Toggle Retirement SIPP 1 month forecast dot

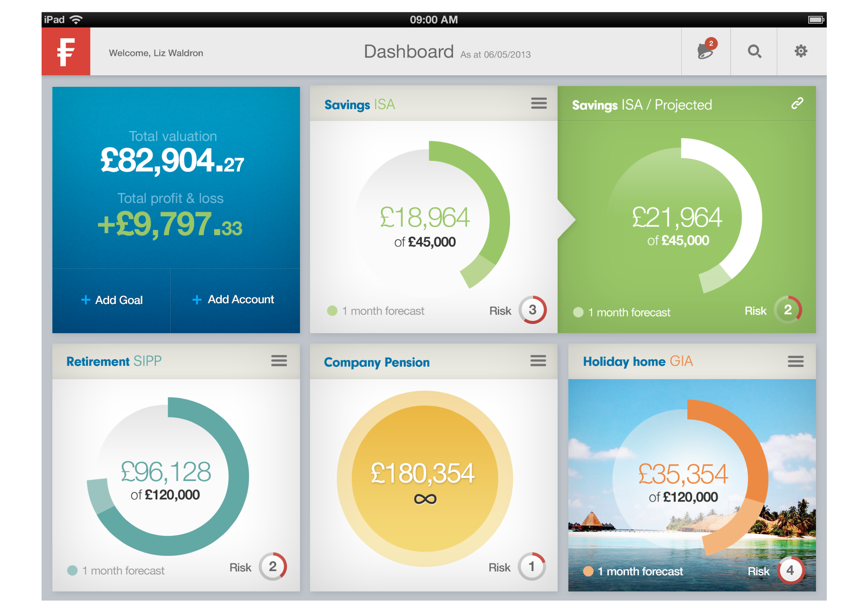(x=72, y=570)
